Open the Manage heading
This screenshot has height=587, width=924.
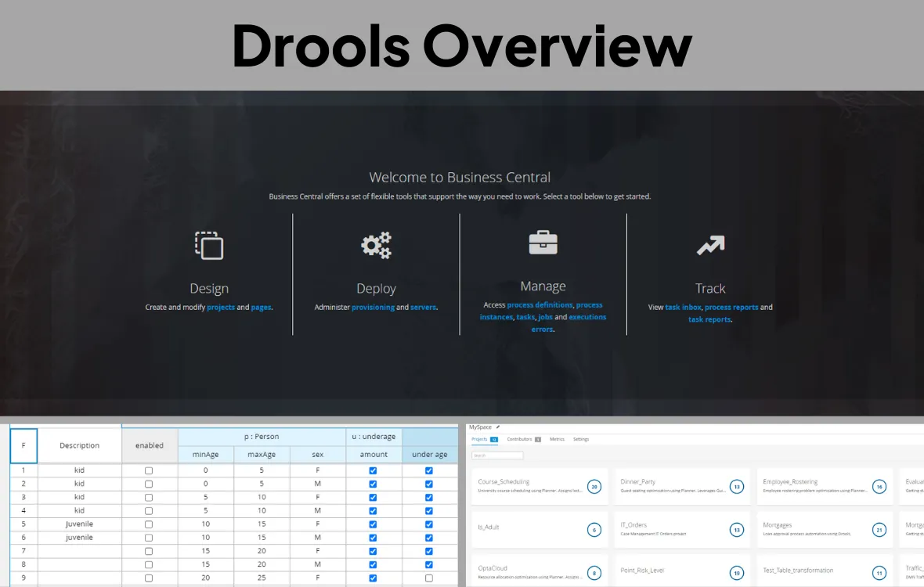point(543,286)
